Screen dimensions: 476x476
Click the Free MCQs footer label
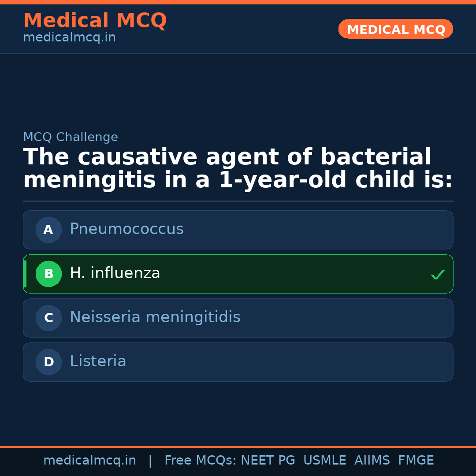[200, 461]
